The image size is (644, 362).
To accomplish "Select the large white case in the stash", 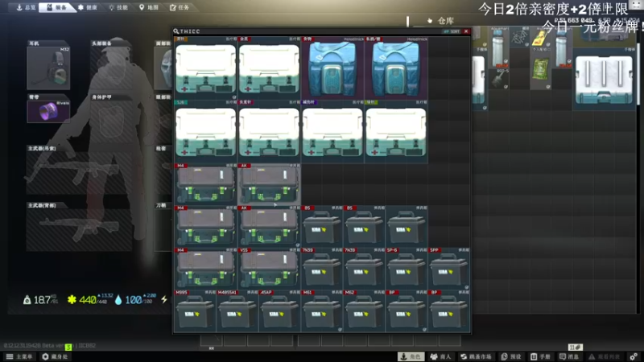I will coord(604,79).
